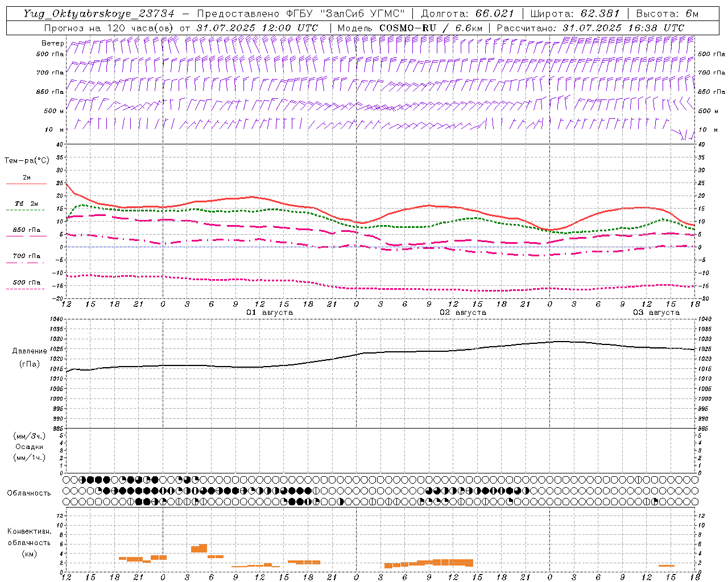
Task: Click the (гПа) unit label under Давление
Action: pos(30,364)
